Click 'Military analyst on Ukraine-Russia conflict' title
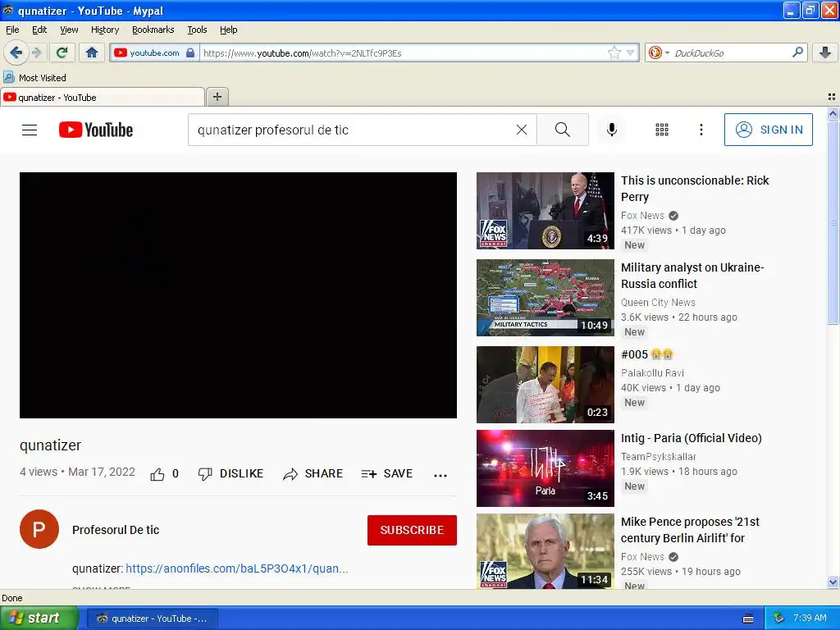840x630 pixels. 692,276
